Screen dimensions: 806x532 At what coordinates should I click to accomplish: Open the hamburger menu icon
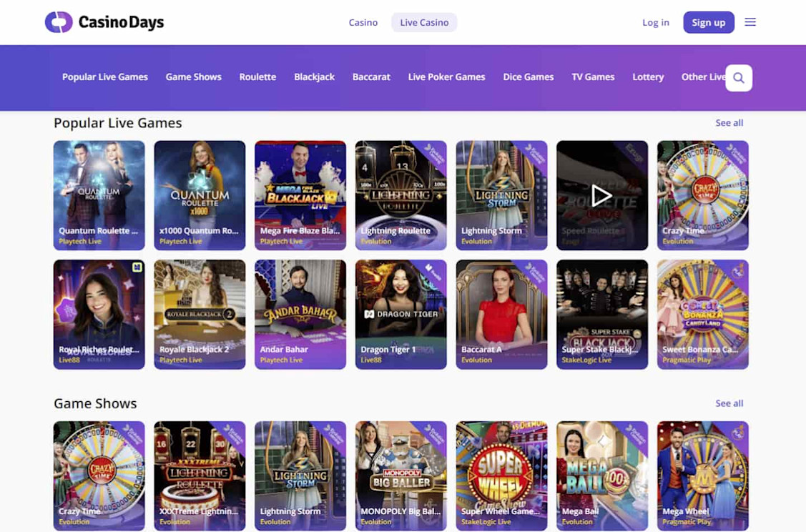tap(750, 22)
